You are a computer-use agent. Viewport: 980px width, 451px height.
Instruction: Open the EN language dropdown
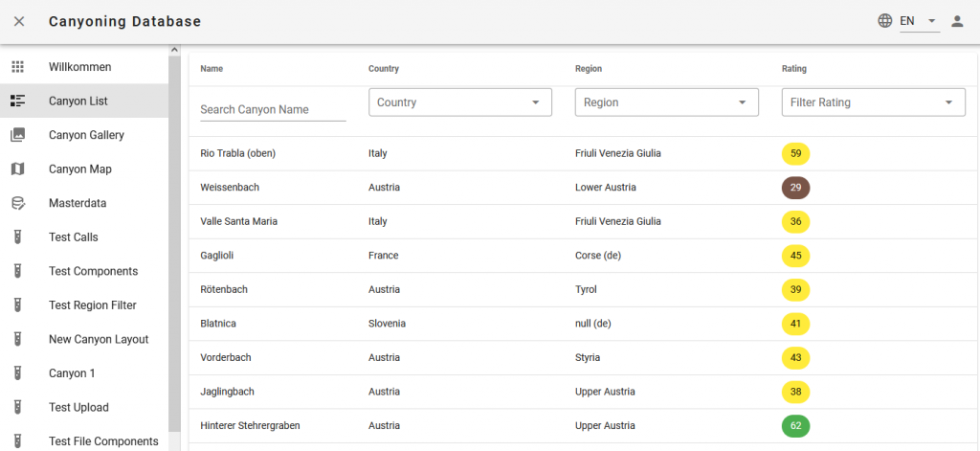[919, 21]
